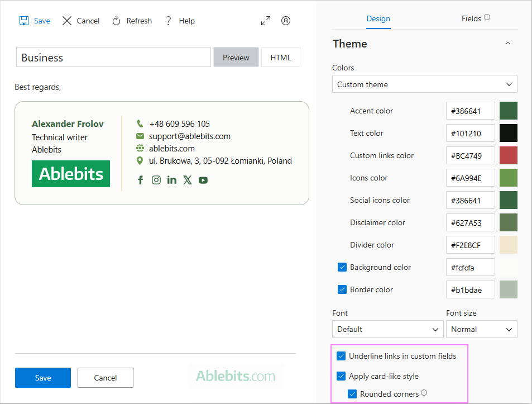This screenshot has height=404, width=532.
Task: Switch to HTML view of the signature
Action: coord(280,56)
